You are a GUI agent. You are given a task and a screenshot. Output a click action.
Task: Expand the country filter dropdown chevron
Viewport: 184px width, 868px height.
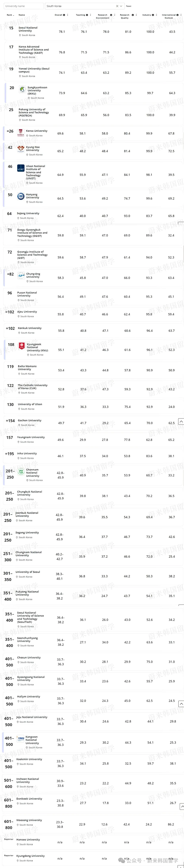coord(121,6)
